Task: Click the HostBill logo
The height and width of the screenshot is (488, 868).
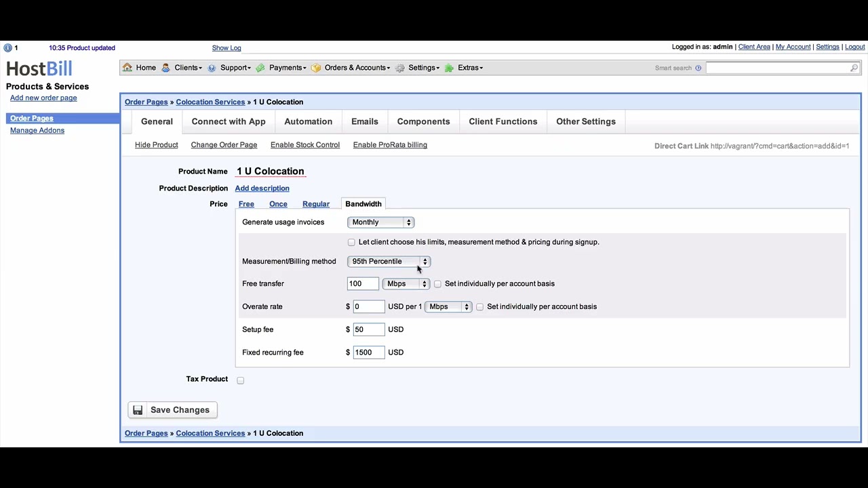Action: [x=39, y=68]
